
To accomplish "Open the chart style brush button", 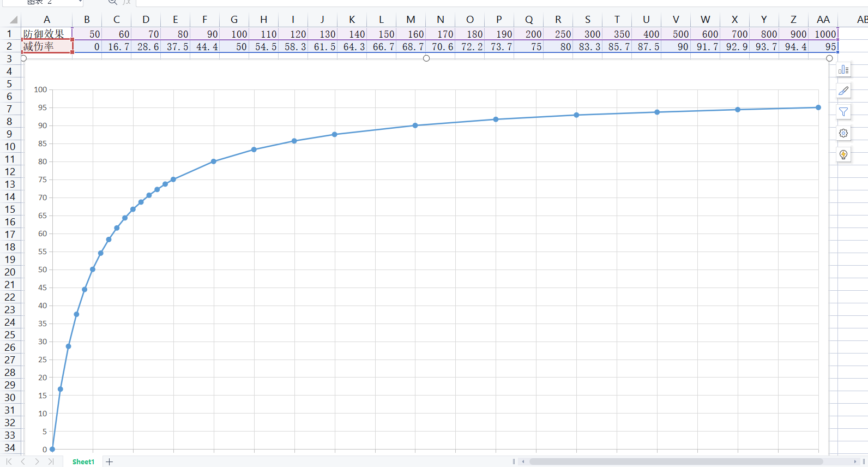I will tap(843, 91).
